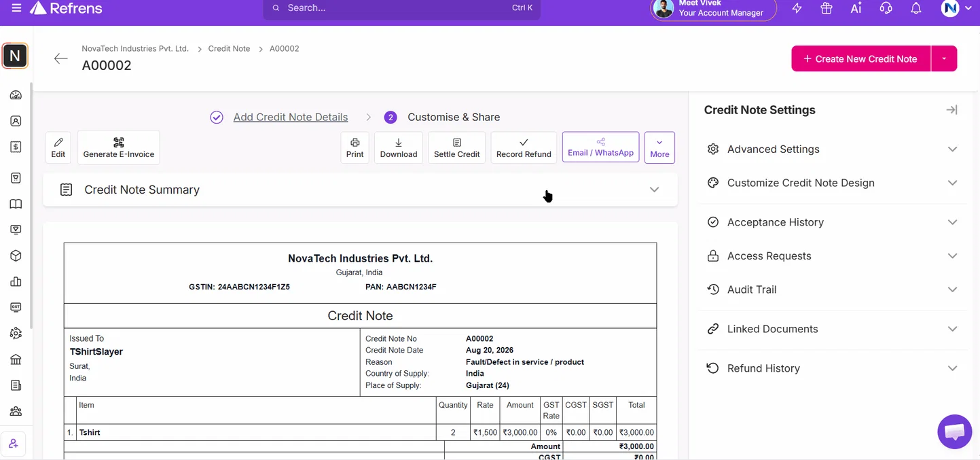Collapse the Credit Note Settings panel
The image size is (980, 460).
click(951, 110)
